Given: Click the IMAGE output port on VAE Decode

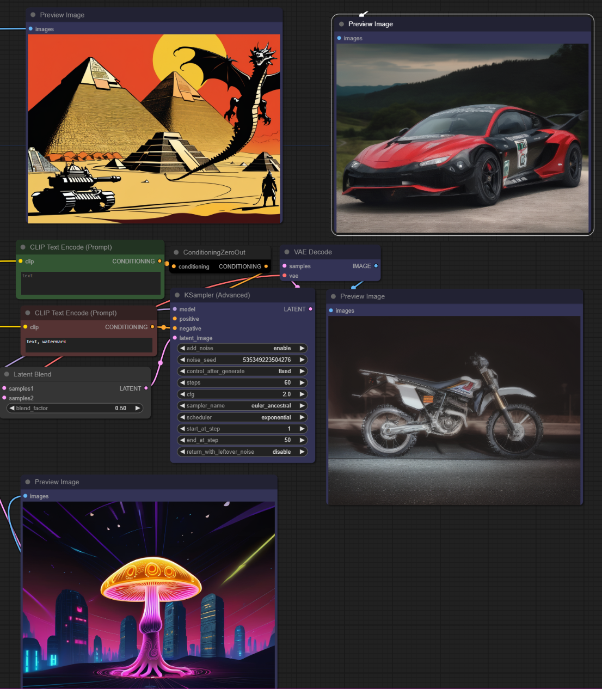Looking at the screenshot, I should (x=376, y=266).
